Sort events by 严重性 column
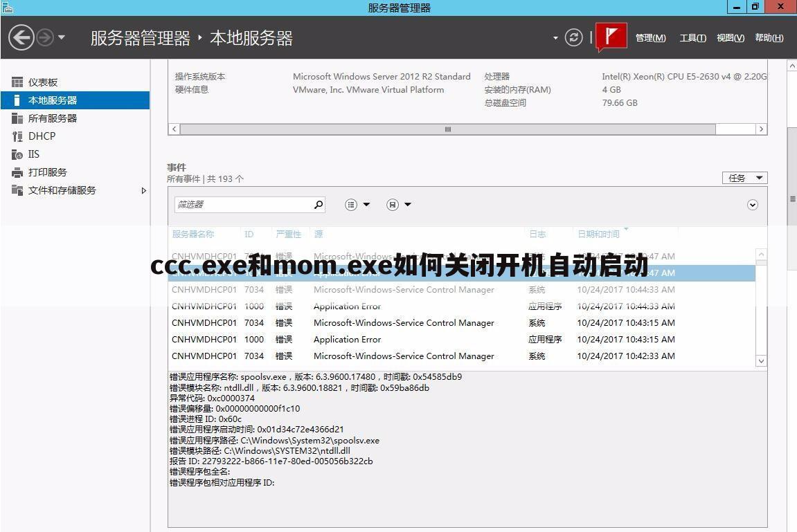Viewport: 797px width, 532px height. click(288, 234)
